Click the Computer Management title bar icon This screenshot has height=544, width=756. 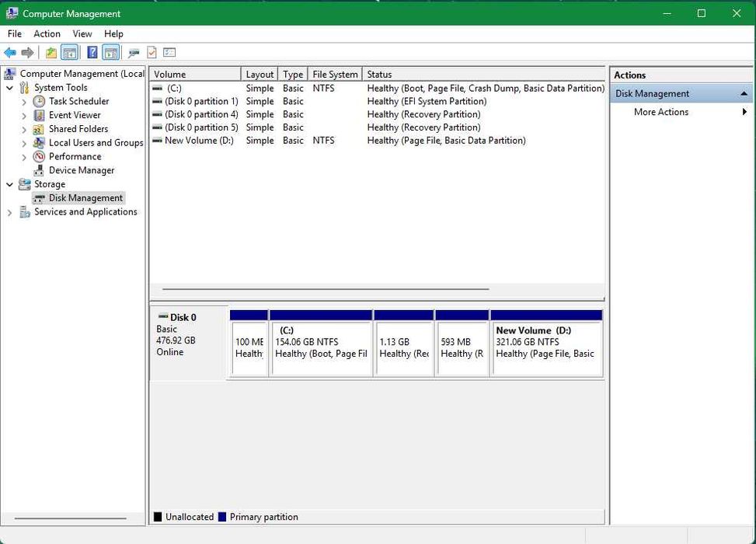tap(12, 13)
